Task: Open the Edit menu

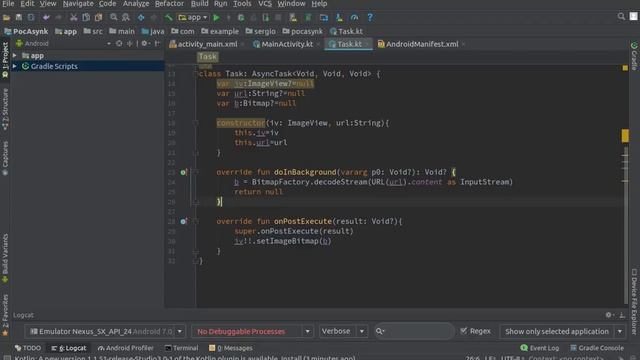Action: click(27, 4)
